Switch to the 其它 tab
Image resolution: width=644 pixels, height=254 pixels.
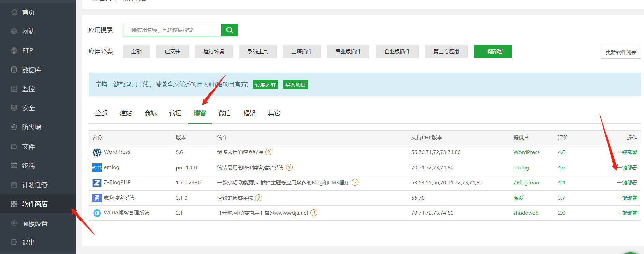[274, 113]
